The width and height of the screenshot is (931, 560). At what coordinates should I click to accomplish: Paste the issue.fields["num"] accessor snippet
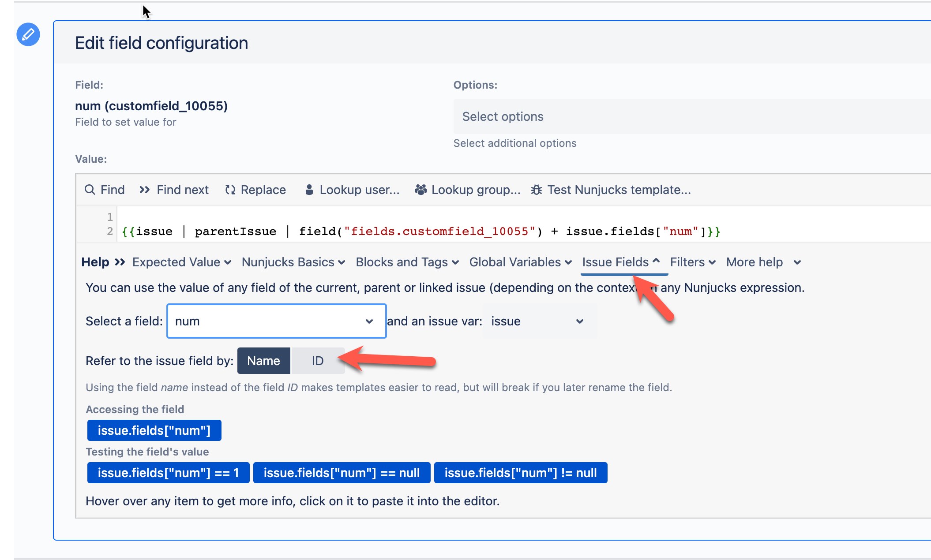click(x=154, y=430)
